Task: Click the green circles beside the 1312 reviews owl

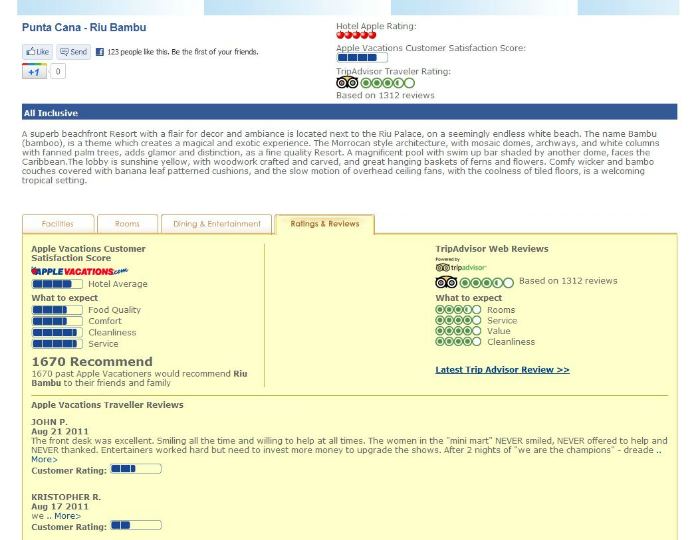Action: tap(487, 282)
